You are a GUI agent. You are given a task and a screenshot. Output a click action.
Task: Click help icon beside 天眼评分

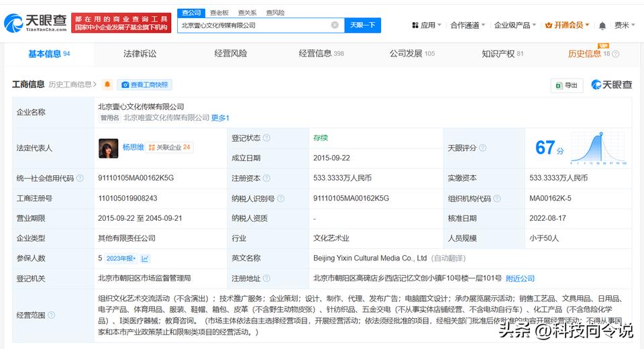(482, 148)
